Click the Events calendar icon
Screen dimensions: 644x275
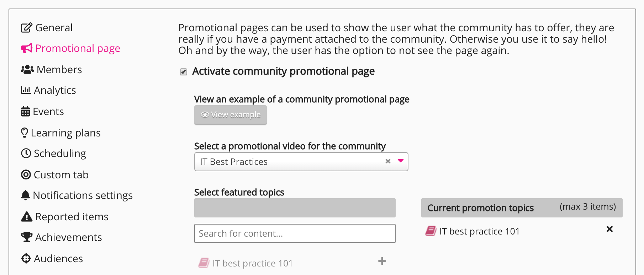coord(25,112)
